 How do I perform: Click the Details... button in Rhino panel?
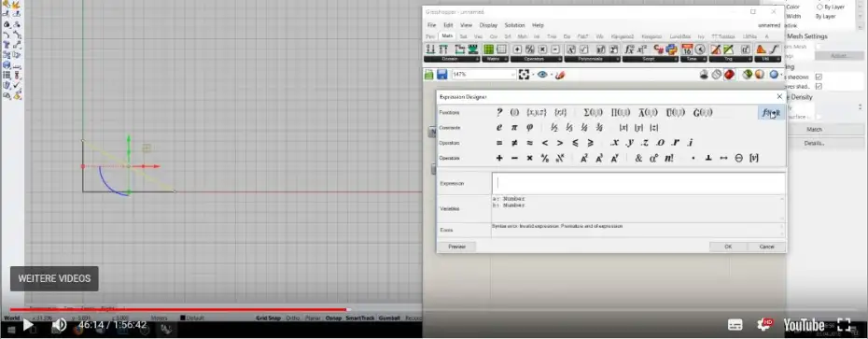814,143
